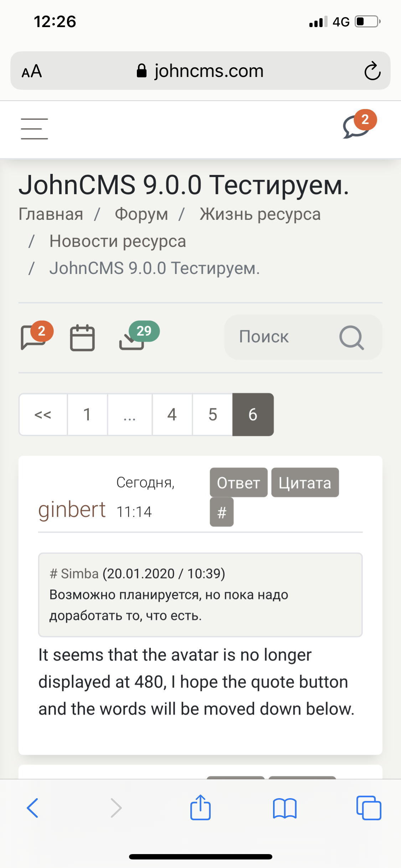Open the calendar period icon
401x868 pixels.
(82, 337)
